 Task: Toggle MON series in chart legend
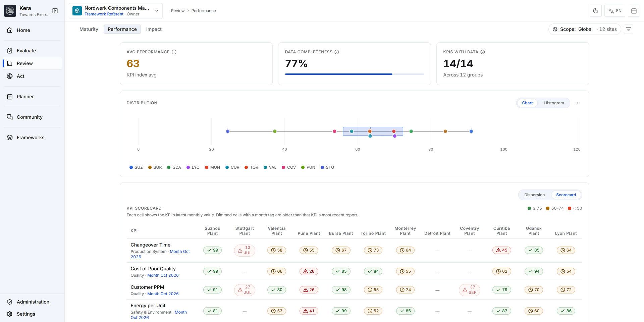[x=212, y=167]
